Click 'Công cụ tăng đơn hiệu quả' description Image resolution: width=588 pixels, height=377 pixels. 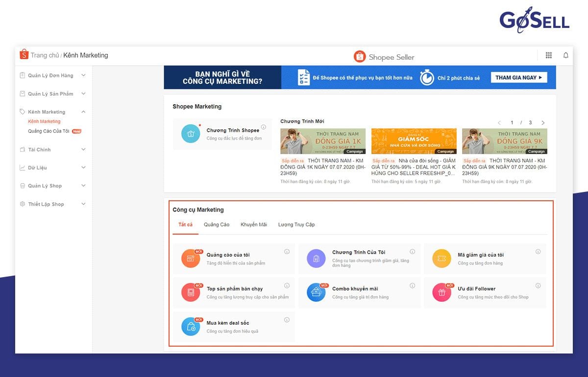[x=232, y=331]
